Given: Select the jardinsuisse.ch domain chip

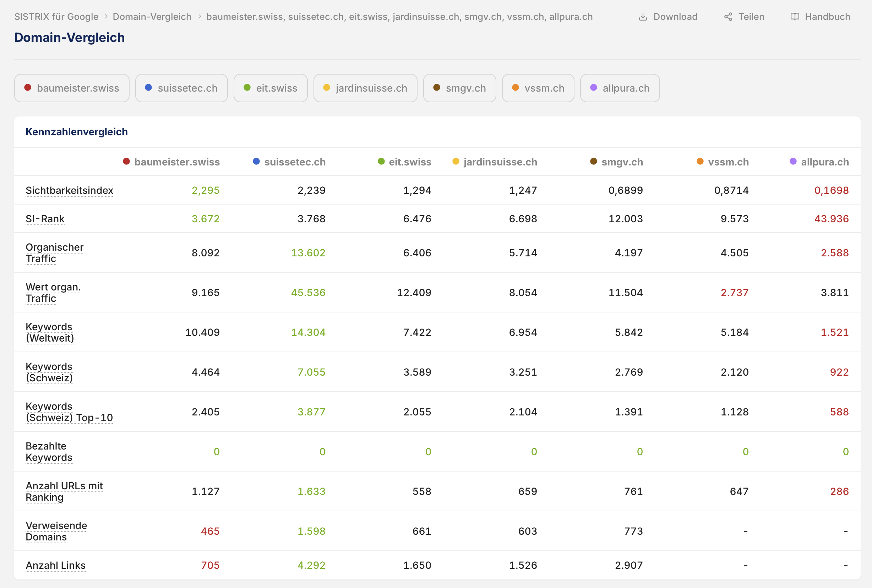Looking at the screenshot, I should click(x=365, y=88).
